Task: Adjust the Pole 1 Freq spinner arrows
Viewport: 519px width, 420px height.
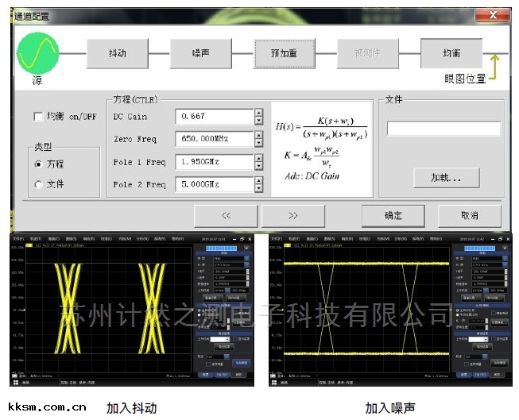Action: (258, 162)
